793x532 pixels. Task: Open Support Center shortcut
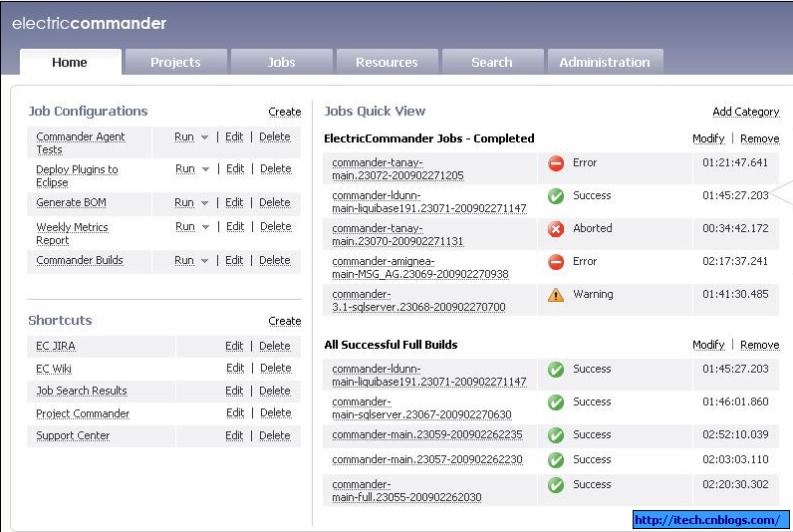pos(73,436)
